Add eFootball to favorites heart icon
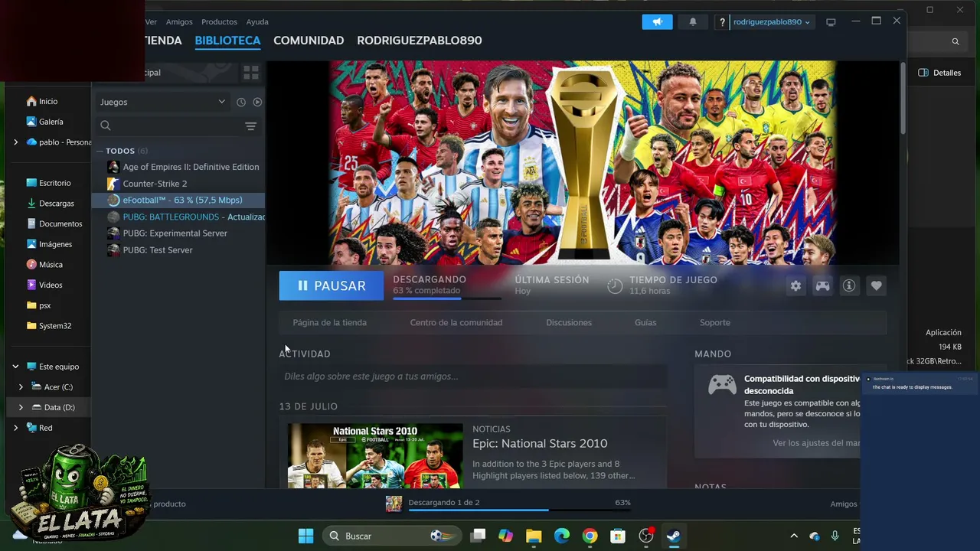The width and height of the screenshot is (980, 551). pos(876,285)
